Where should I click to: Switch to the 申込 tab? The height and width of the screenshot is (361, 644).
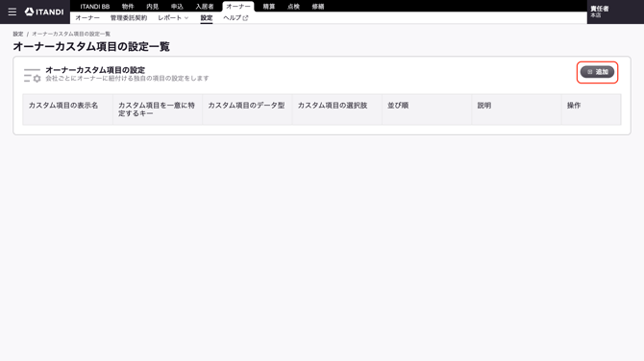177,7
